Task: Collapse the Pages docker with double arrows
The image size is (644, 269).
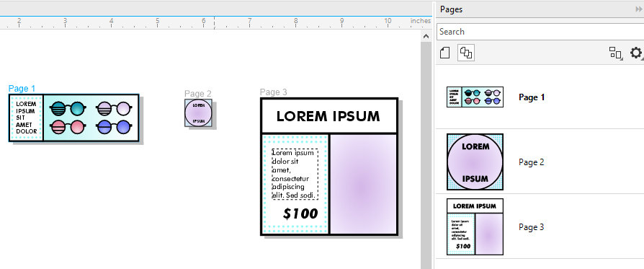Action: tap(639, 9)
